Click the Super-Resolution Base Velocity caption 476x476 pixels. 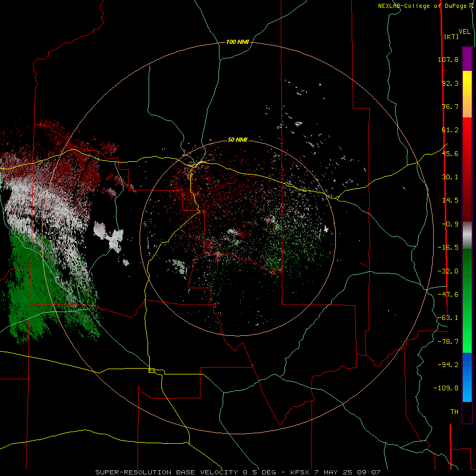point(237,472)
